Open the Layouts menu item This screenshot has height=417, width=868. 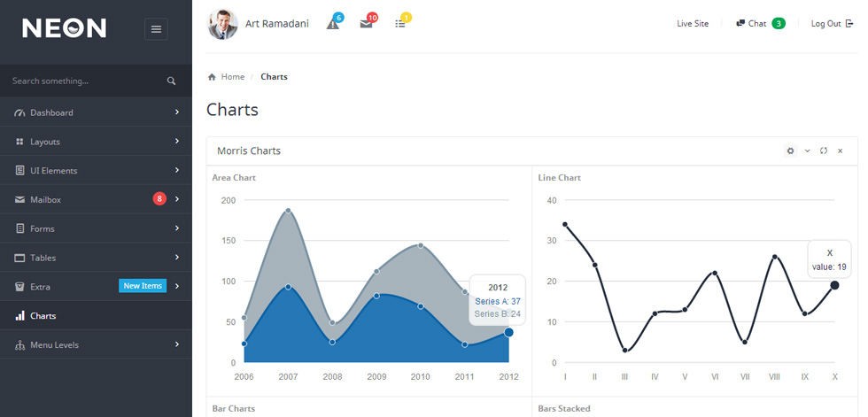[x=96, y=142]
